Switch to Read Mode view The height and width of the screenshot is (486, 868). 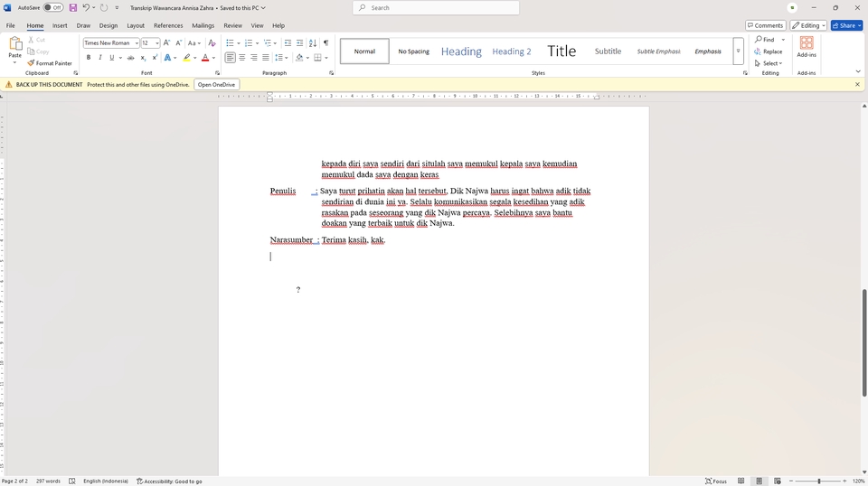click(741, 481)
